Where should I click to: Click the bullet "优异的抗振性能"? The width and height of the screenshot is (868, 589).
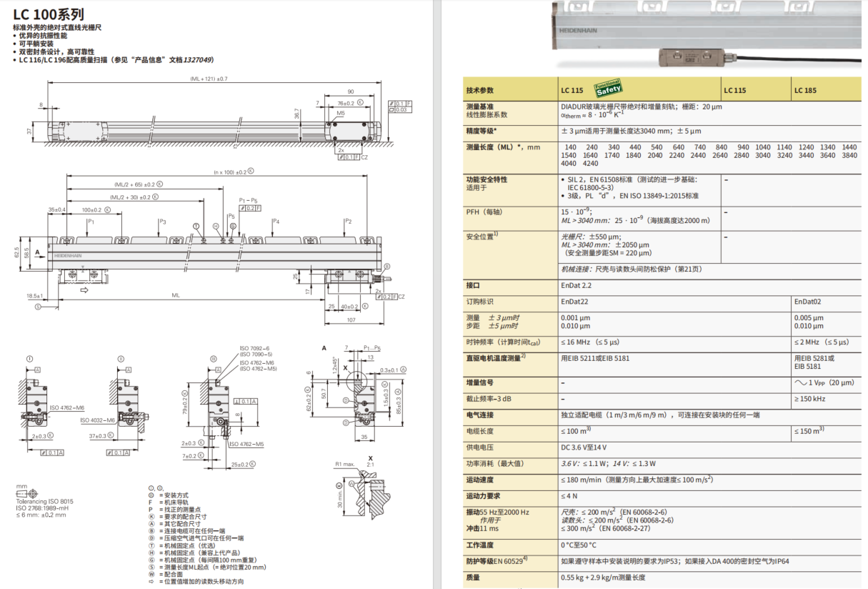click(43, 36)
